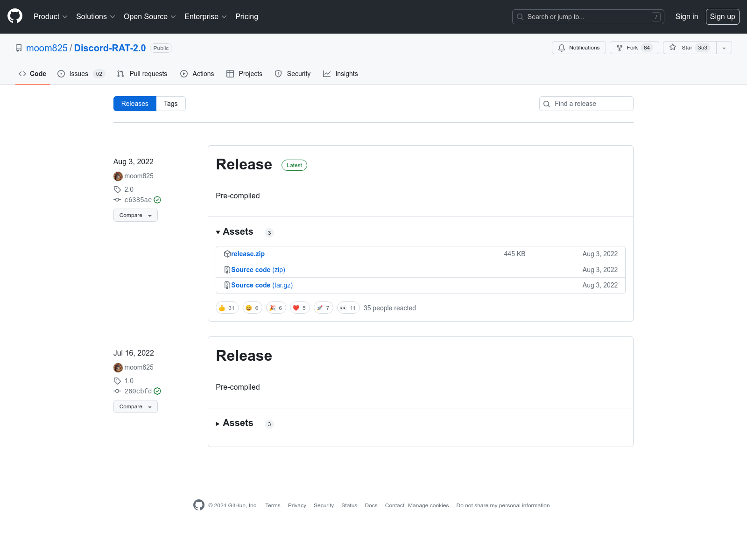This screenshot has height=560, width=747.
Task: Click the hooray party reaction
Action: (276, 308)
